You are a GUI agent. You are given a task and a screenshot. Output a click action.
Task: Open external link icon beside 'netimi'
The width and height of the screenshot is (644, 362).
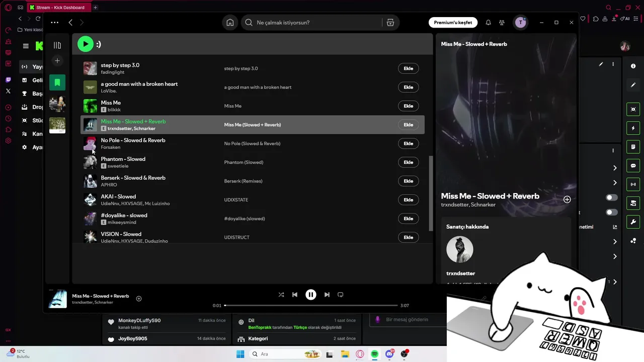point(615,227)
